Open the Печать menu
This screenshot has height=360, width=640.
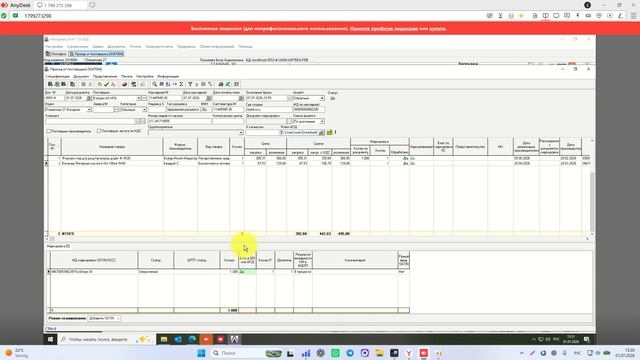127,76
